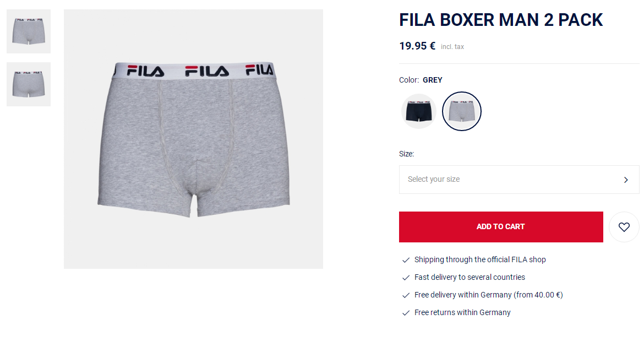Click the incl. tax note

[x=452, y=47]
